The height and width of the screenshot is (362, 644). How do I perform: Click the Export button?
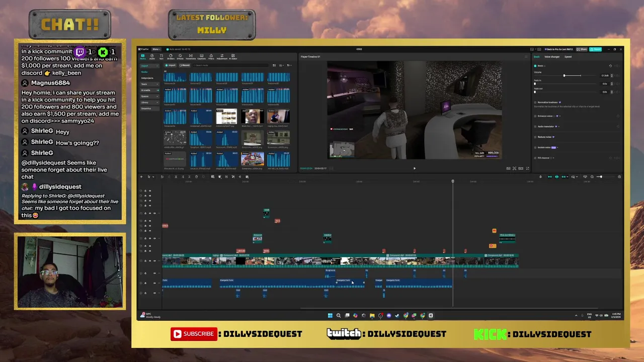coord(596,49)
